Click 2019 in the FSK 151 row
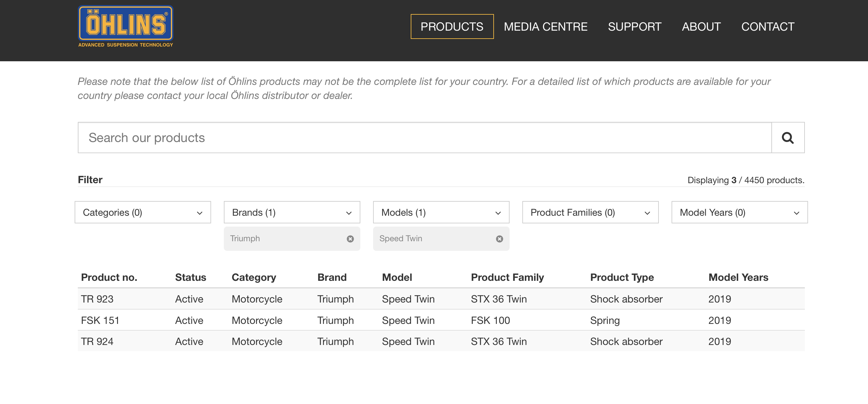 720,320
